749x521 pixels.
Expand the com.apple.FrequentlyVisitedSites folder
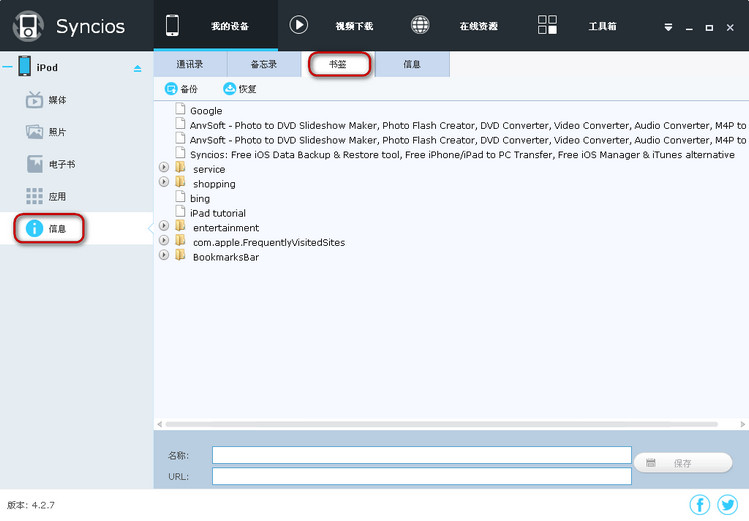(164, 240)
